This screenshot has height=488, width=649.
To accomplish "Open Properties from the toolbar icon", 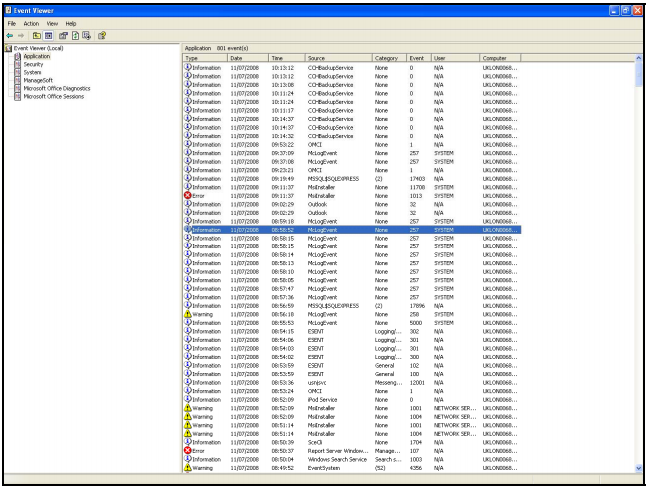I will (63, 36).
